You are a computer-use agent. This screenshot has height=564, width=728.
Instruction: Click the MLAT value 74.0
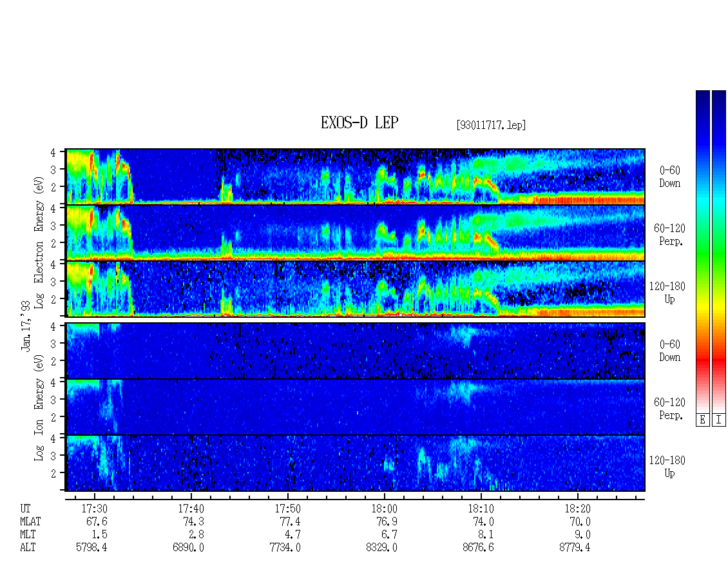(x=483, y=521)
